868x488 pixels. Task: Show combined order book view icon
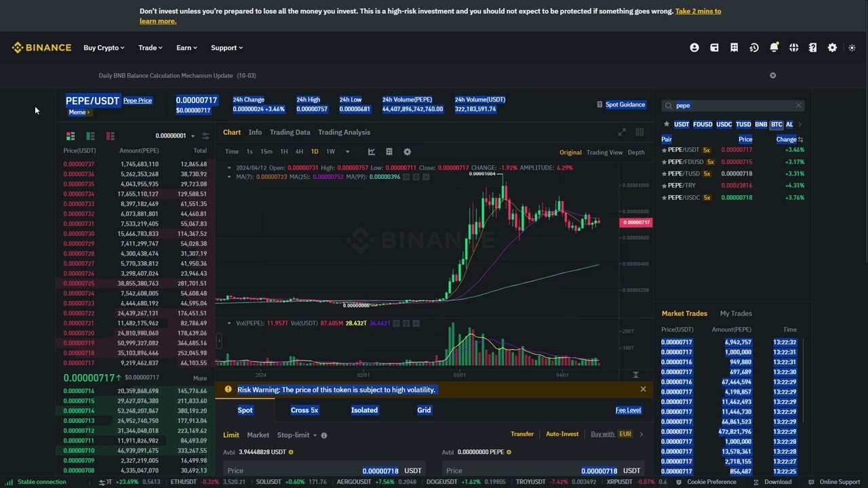click(70, 136)
